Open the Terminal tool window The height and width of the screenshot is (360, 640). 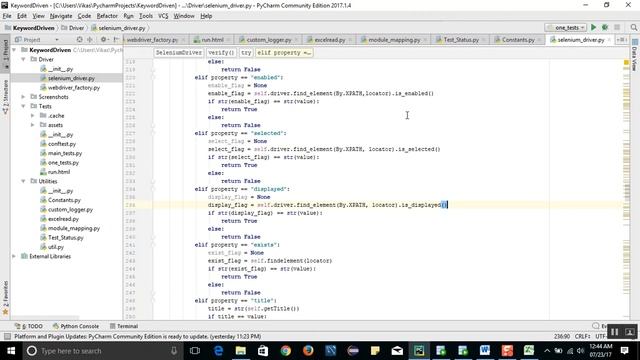pyautogui.click(x=124, y=326)
